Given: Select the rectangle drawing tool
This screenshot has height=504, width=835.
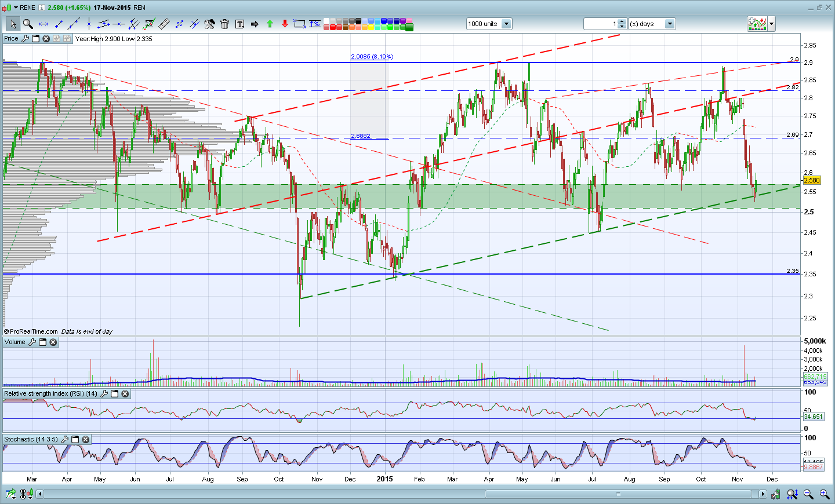Looking at the screenshot, I should point(300,24).
